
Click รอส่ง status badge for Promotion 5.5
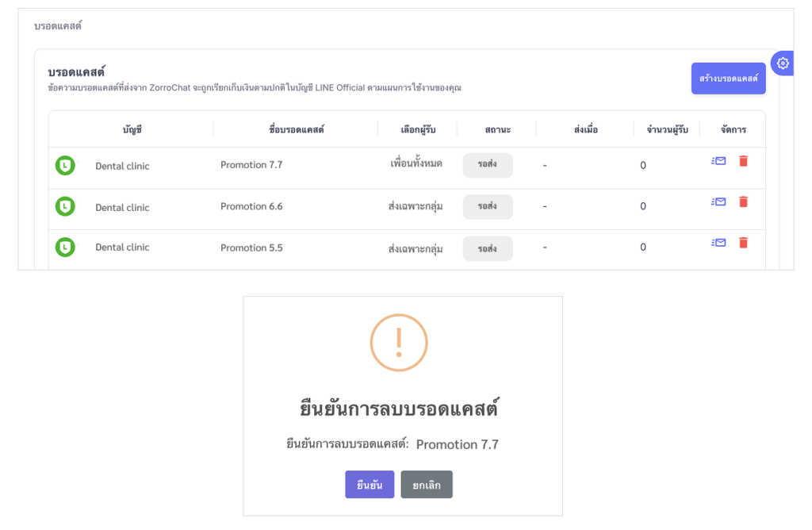point(488,248)
